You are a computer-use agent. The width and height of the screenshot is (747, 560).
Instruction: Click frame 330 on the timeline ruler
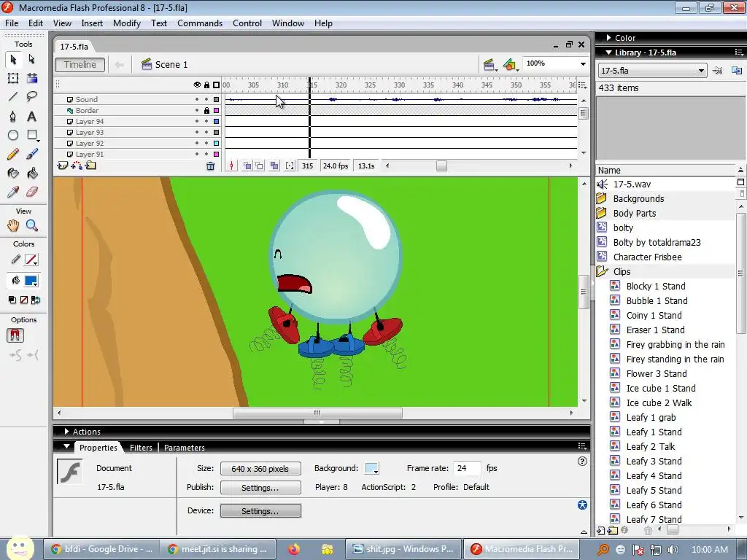(x=399, y=85)
